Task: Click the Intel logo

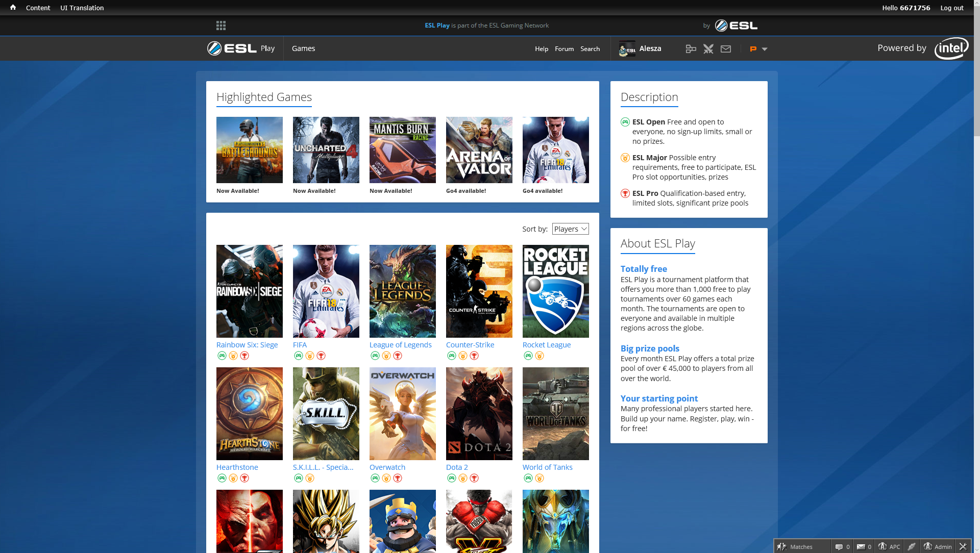Action: (x=951, y=48)
